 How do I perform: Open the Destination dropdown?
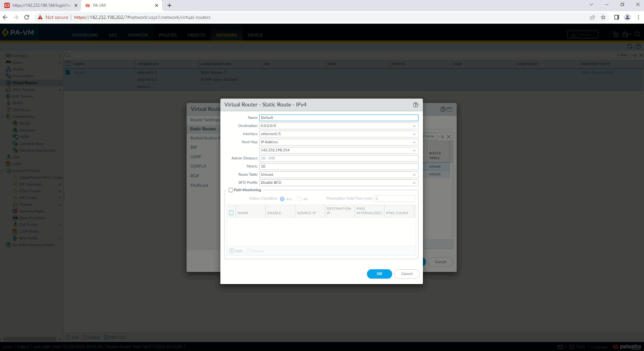pos(414,126)
